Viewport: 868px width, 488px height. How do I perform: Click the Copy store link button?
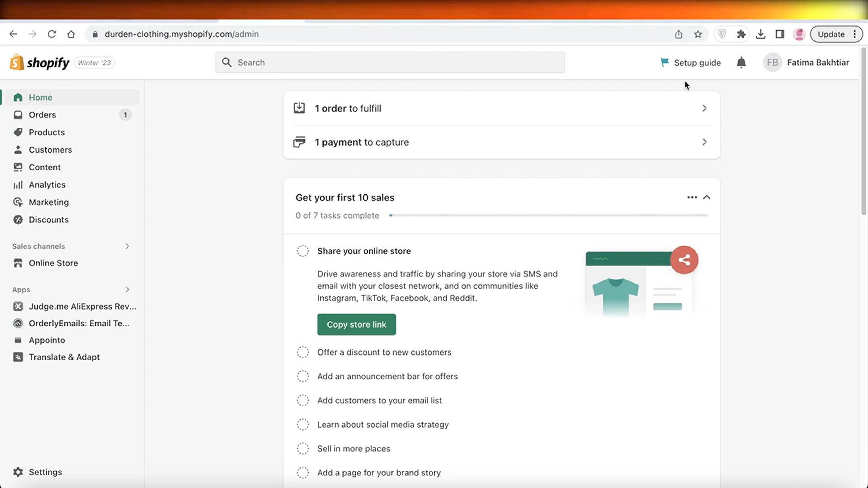[356, 324]
